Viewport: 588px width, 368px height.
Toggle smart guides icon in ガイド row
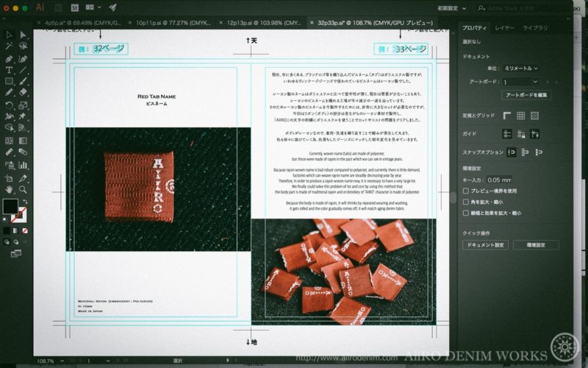[x=535, y=134]
